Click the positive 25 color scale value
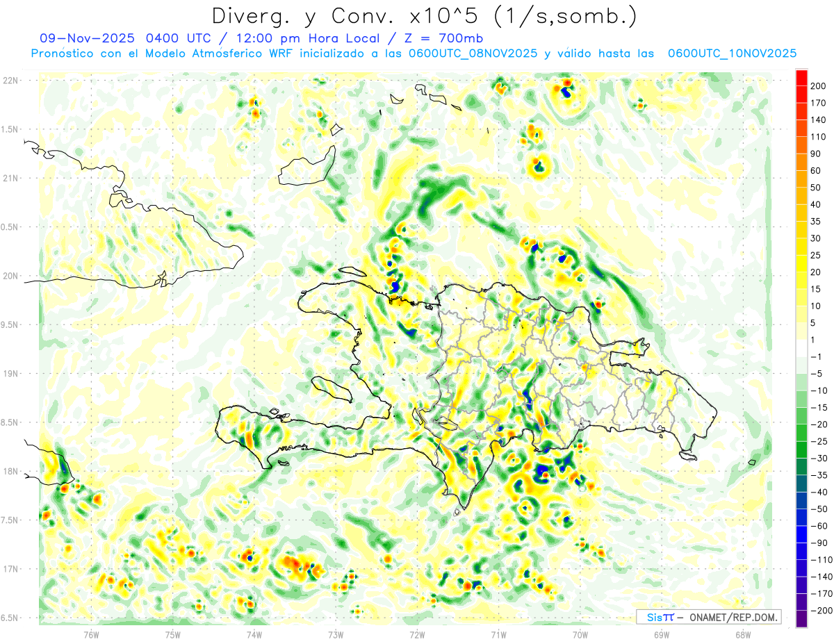 tap(816, 255)
